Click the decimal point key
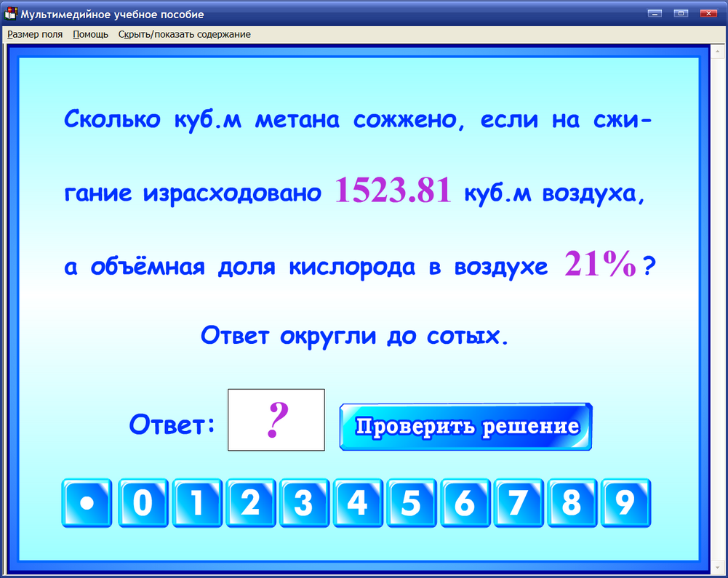 click(87, 502)
